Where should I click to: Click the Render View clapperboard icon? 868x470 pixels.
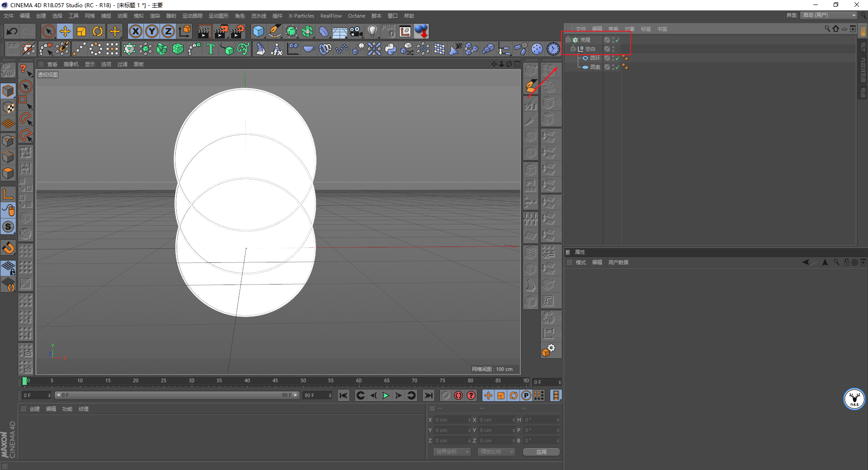pyautogui.click(x=204, y=31)
